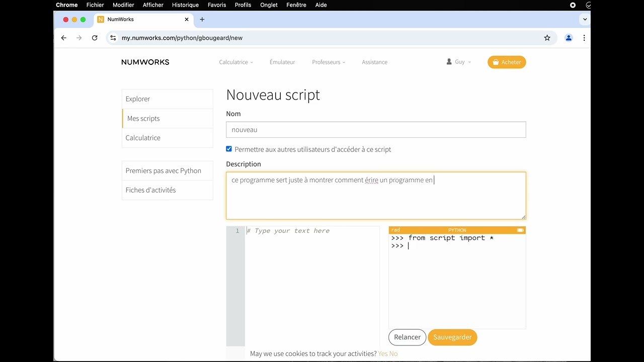The height and width of the screenshot is (362, 644).
Task: Close the NumWorks tab
Action: pos(187,20)
